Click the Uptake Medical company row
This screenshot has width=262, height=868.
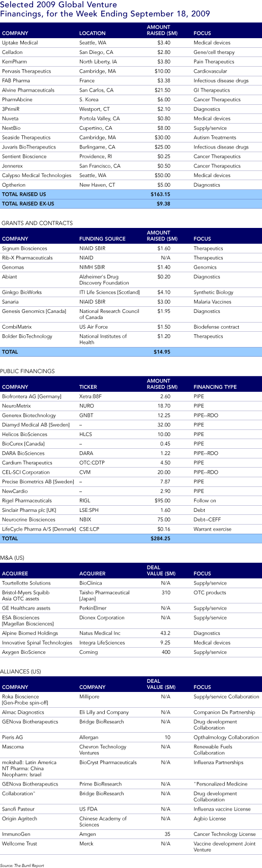click(x=131, y=43)
